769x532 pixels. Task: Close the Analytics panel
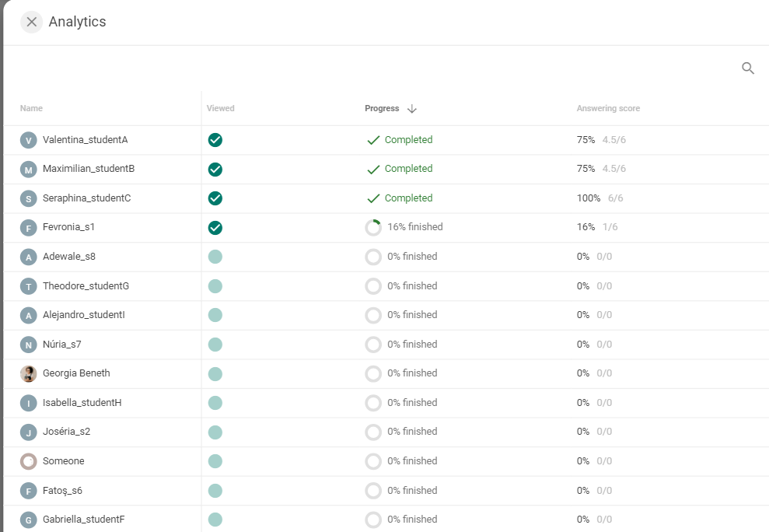[x=31, y=22]
